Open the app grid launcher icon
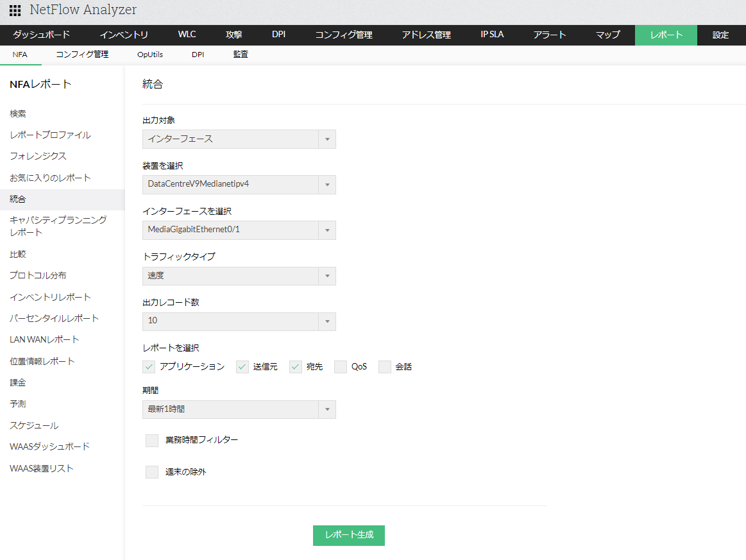The image size is (746, 560). point(15,11)
